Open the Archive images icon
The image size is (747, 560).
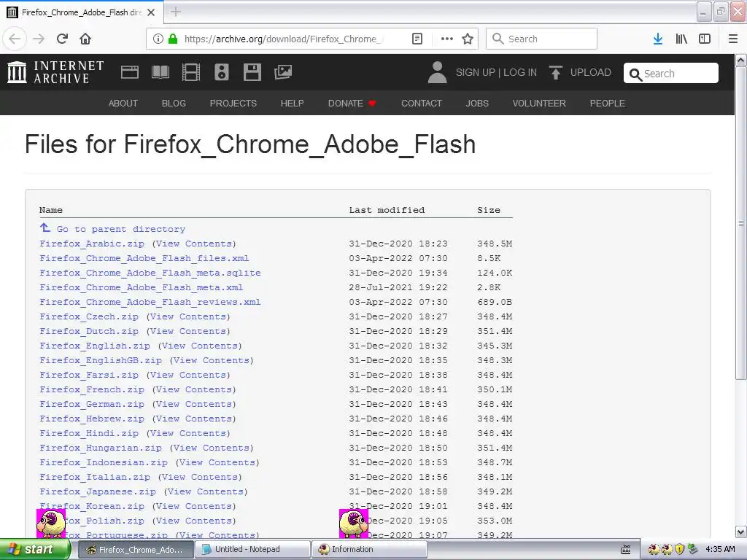pos(283,72)
